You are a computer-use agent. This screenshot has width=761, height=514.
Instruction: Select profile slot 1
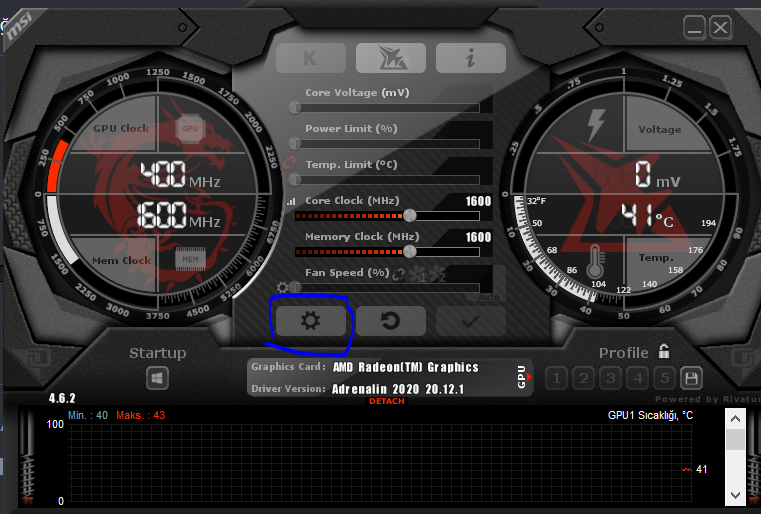557,378
